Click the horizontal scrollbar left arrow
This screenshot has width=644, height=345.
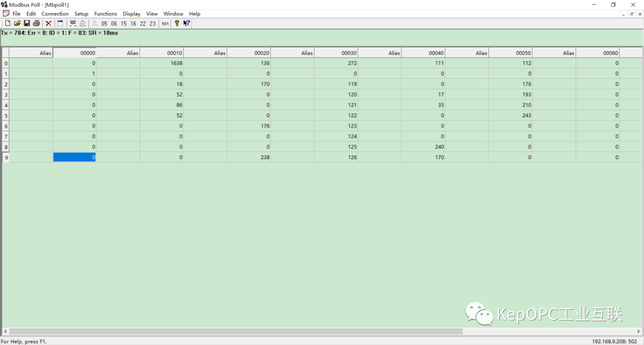5,331
